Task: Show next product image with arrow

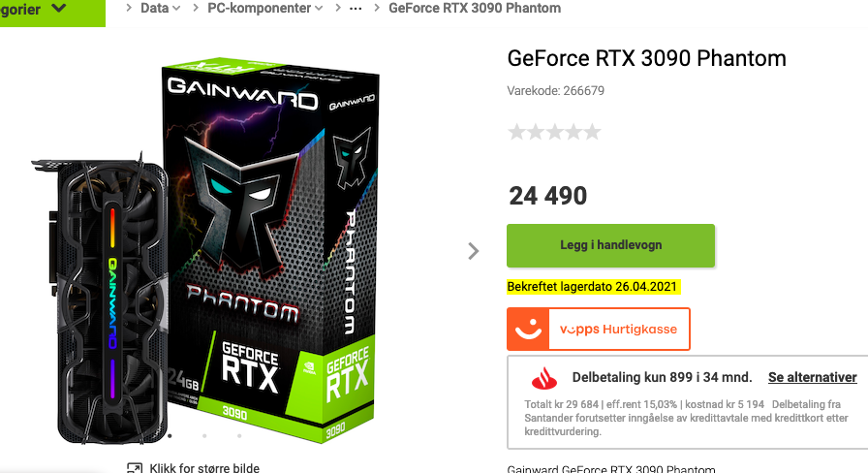Action: [x=474, y=251]
